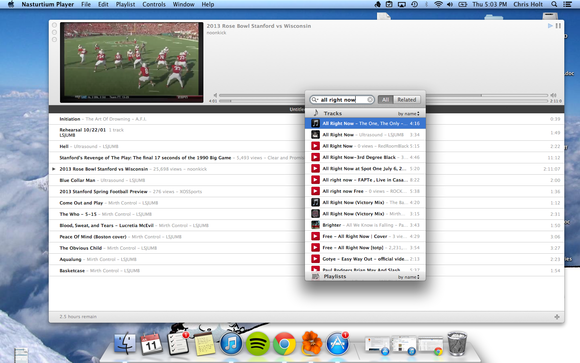
Task: Select the highlighted All Right Now 4:16 result
Action: coord(365,123)
